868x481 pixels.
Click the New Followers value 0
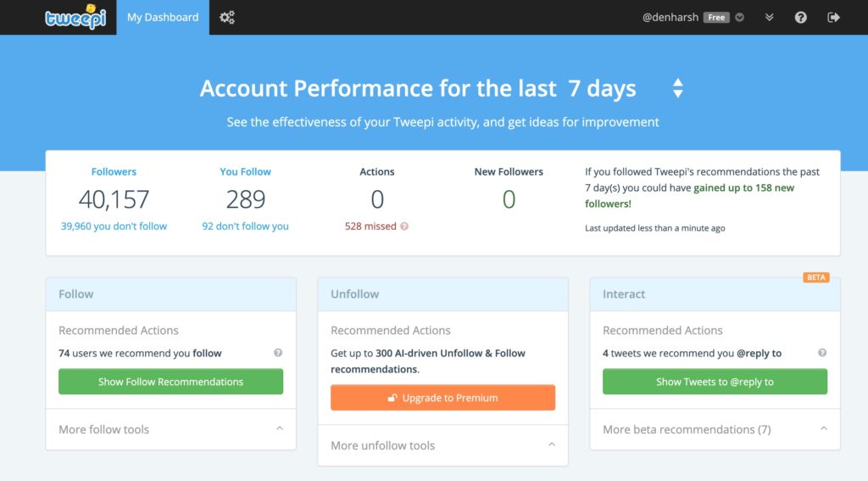pos(509,199)
